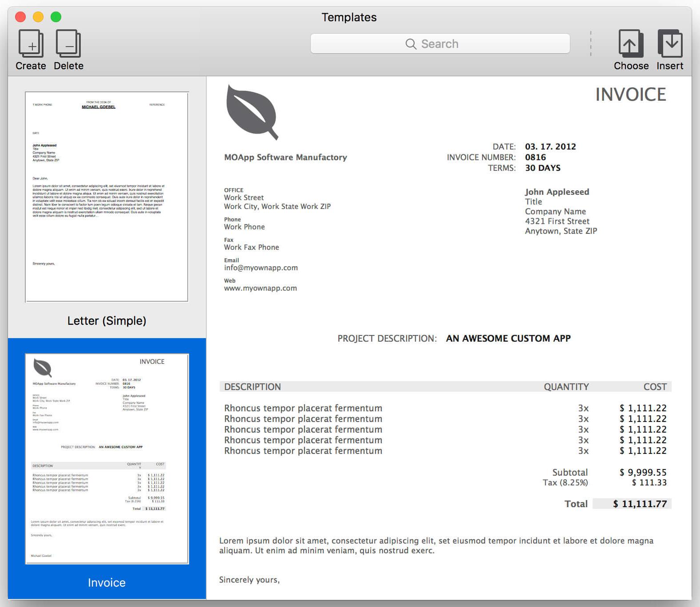
Task: Click the Insert toolbar icon
Action: [670, 43]
